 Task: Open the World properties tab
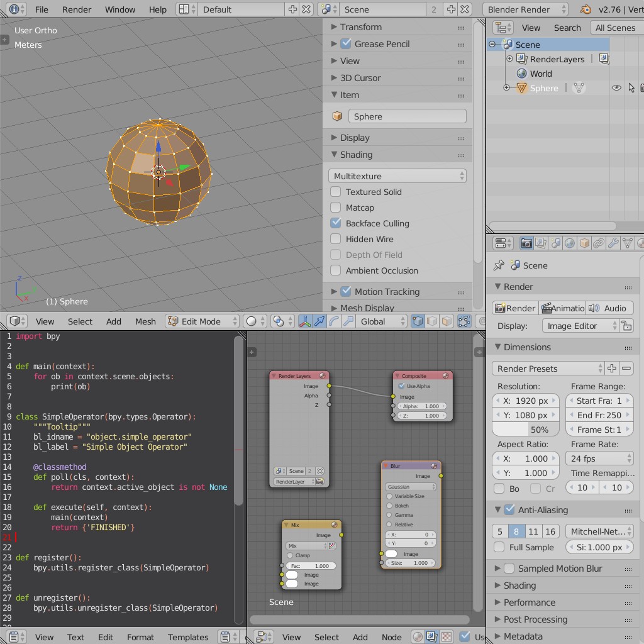[x=569, y=243]
